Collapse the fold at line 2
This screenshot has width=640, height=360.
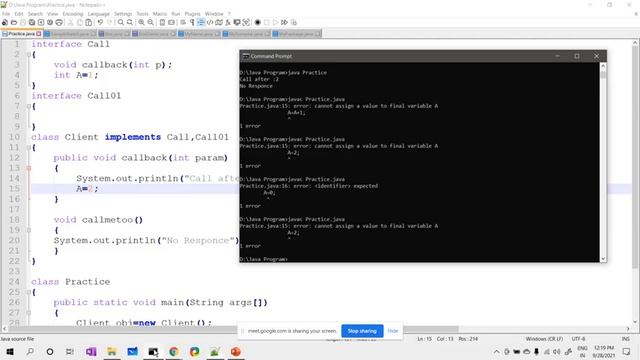[29, 54]
